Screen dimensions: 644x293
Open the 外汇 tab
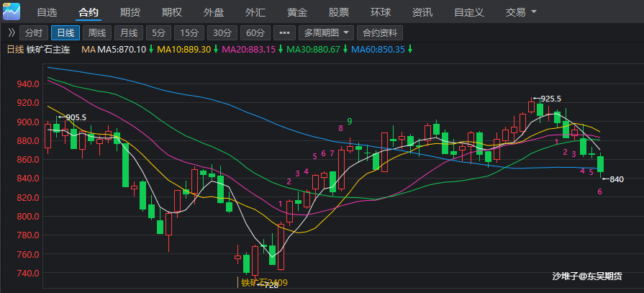255,12
